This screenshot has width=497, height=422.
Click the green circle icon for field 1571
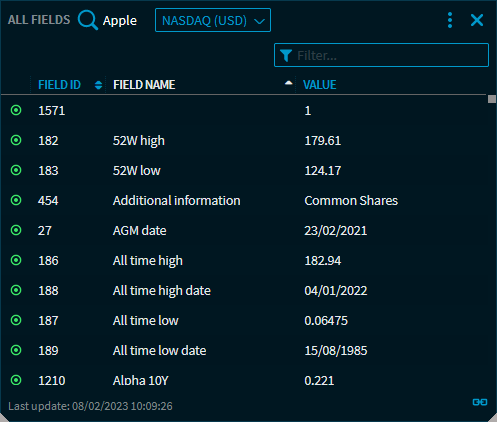[x=16, y=110]
